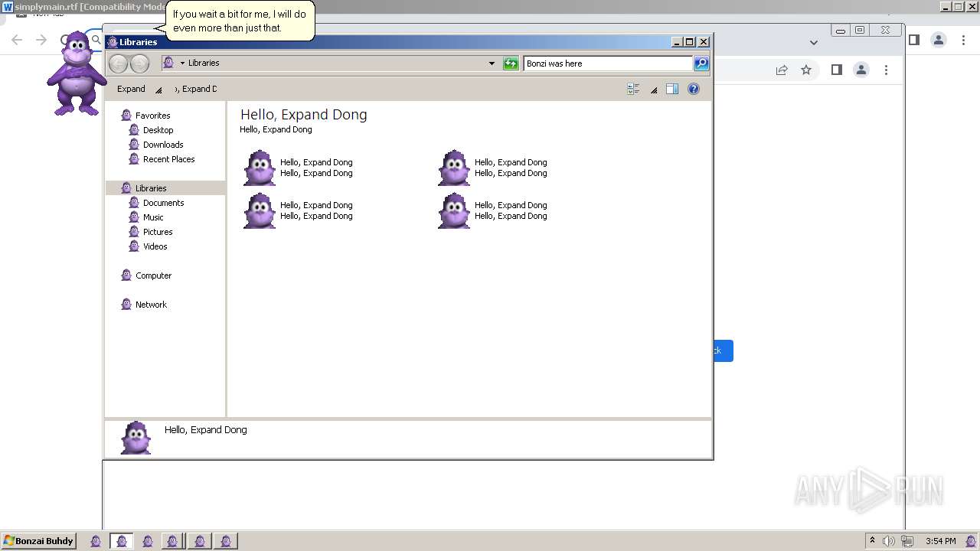Open Chrome three-dot menu
The image size is (980, 551).
pos(886,70)
